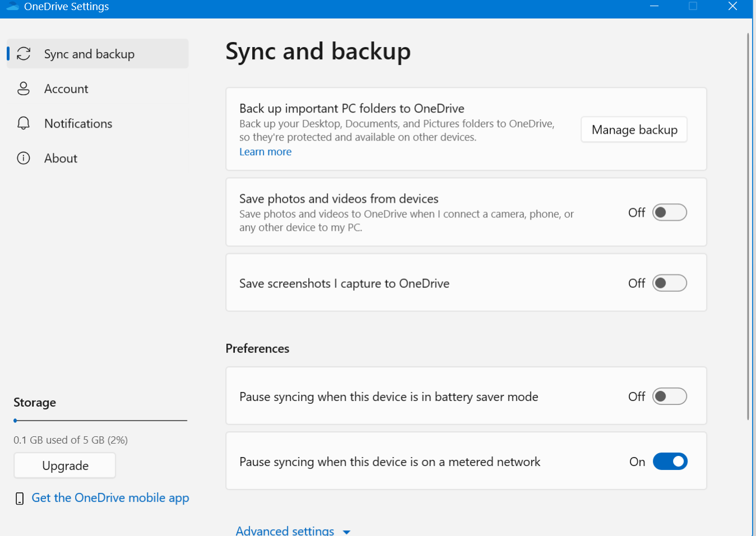This screenshot has width=756, height=536.
Task: Click the Upgrade storage button
Action: tap(65, 465)
